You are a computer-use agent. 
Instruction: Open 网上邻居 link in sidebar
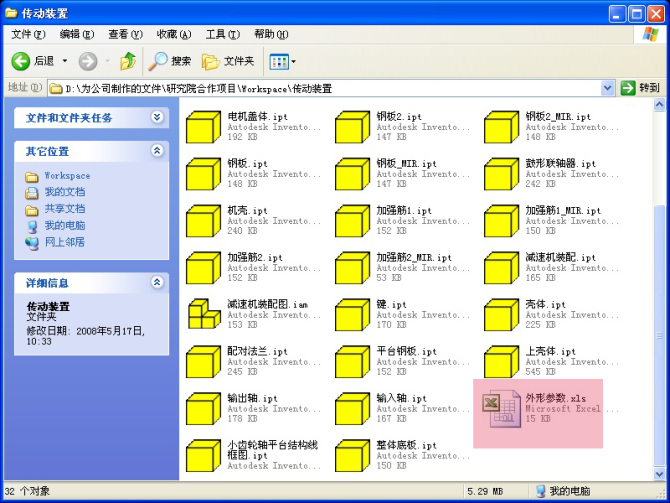65,242
